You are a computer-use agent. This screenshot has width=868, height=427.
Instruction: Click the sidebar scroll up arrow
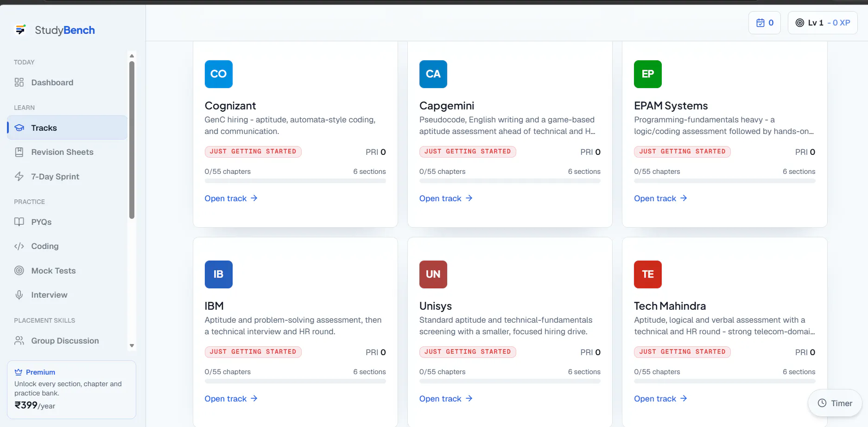pyautogui.click(x=132, y=56)
